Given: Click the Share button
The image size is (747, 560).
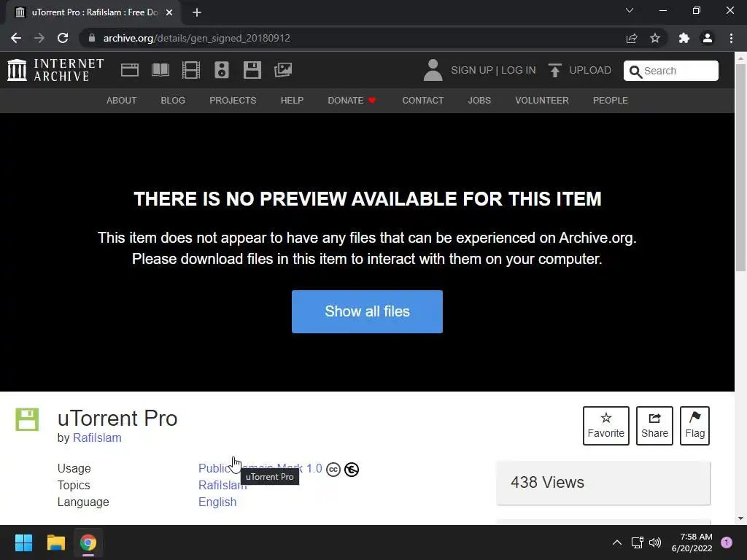Looking at the screenshot, I should pos(654,426).
